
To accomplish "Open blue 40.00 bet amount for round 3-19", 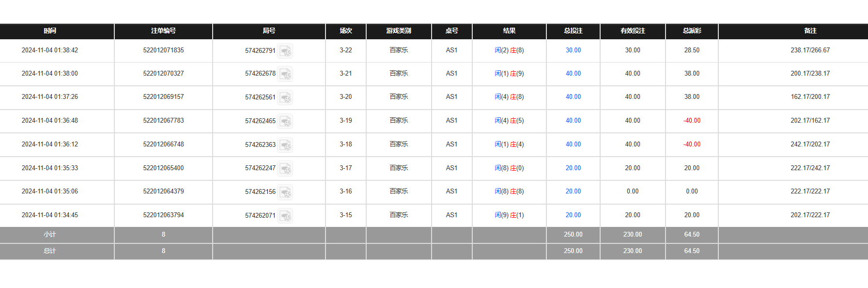I will [x=573, y=121].
